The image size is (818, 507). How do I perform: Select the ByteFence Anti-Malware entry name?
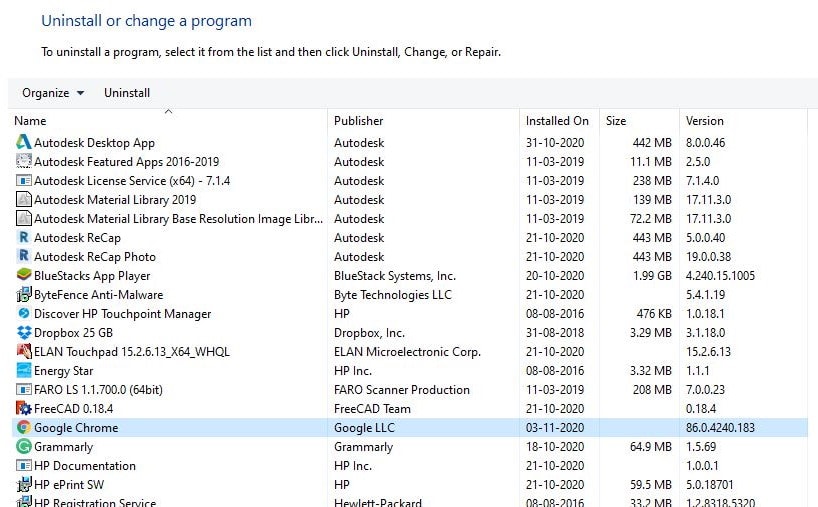(x=99, y=295)
